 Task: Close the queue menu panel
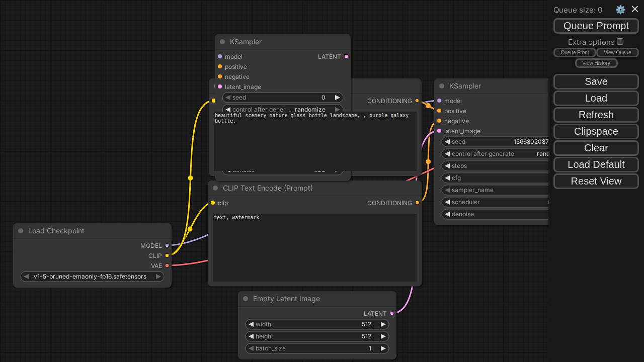(x=635, y=9)
